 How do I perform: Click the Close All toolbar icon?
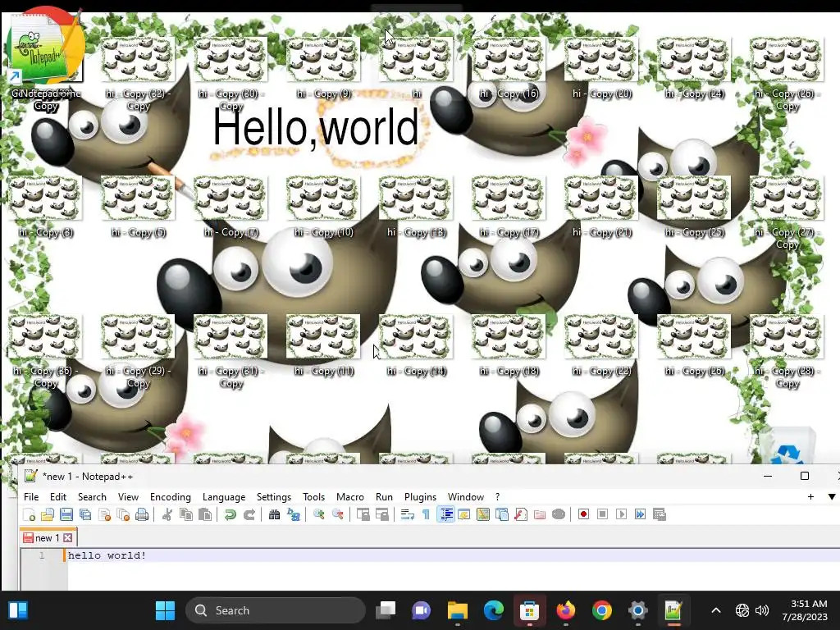123,515
